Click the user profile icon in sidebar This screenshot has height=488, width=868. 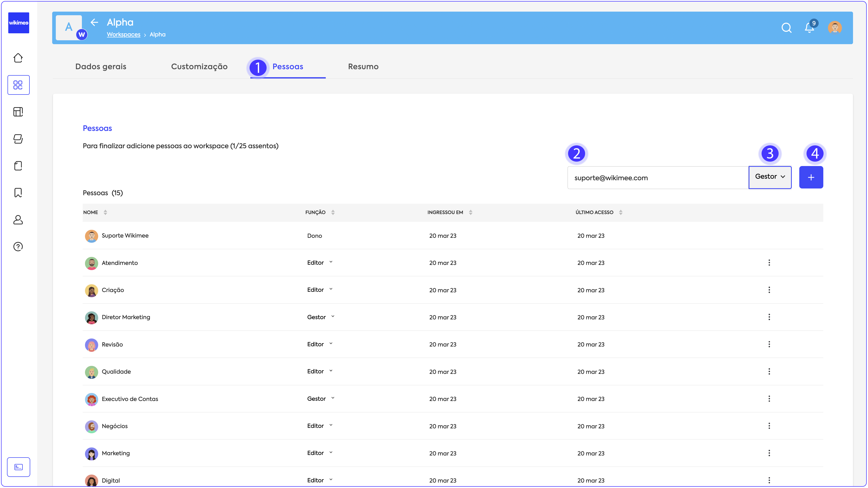[18, 219]
